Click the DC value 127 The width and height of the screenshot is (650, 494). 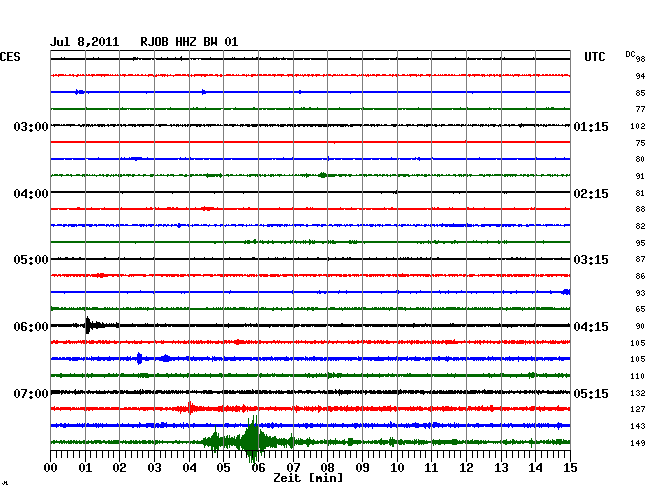[x=638, y=409]
